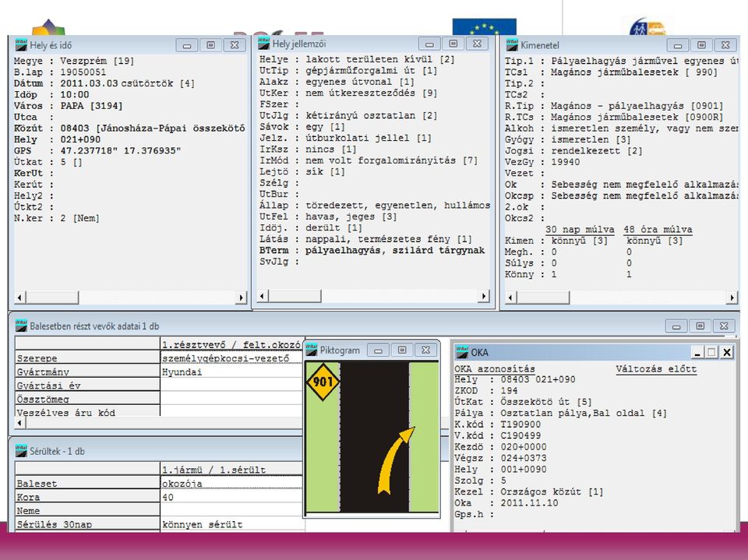Screen dimensions: 748x560
Task: Click the '48 óra múlva' column heading
Action: click(658, 230)
